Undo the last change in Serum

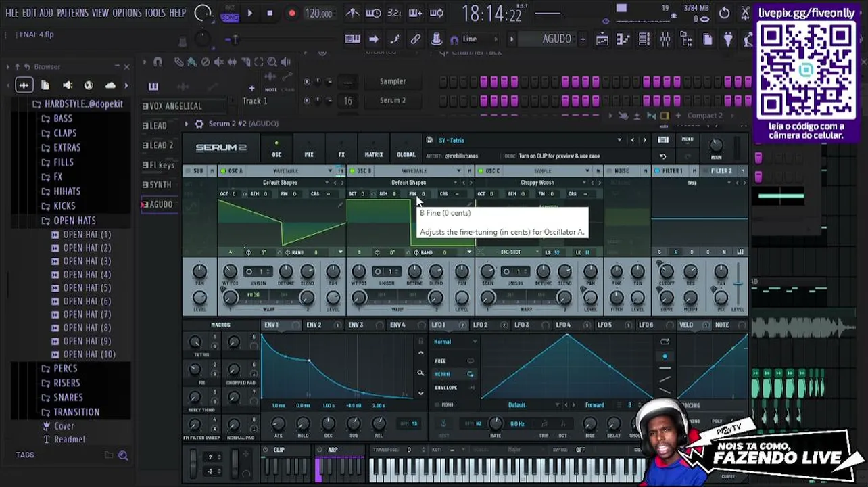point(662,156)
